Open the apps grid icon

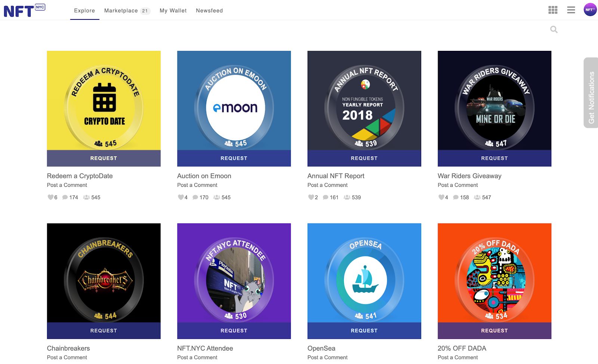553,10
